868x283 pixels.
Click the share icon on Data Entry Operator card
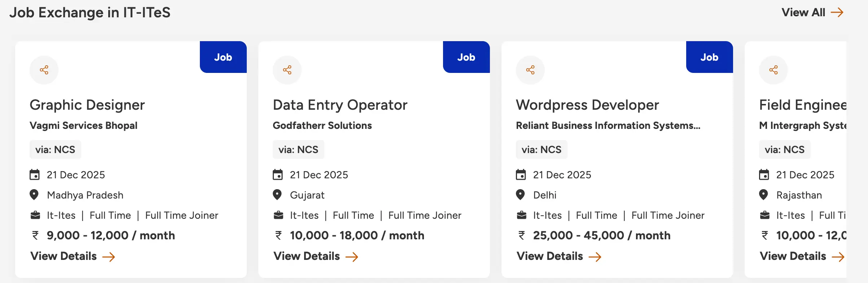(x=287, y=70)
